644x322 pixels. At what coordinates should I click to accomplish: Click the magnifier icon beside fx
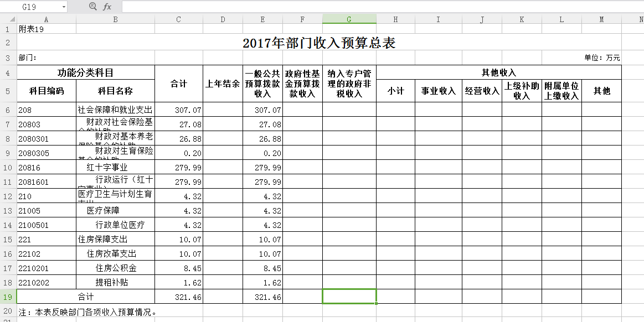tap(93, 7)
